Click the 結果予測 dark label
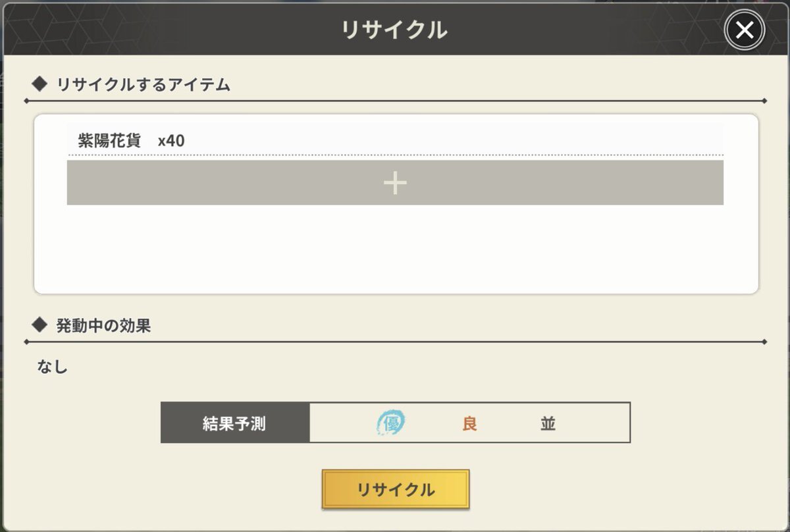The height and width of the screenshot is (532, 790). 235,423
